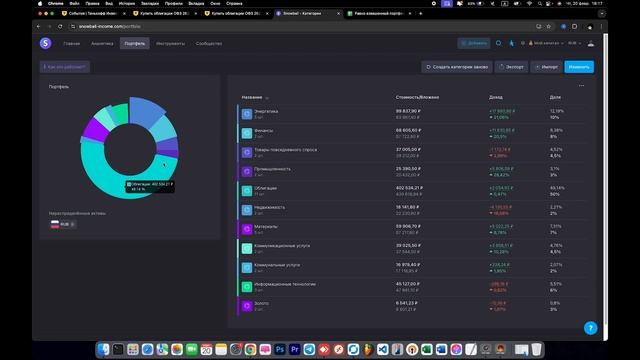640x360 pixels.
Task: Click the blue Изменить button
Action: 579,67
